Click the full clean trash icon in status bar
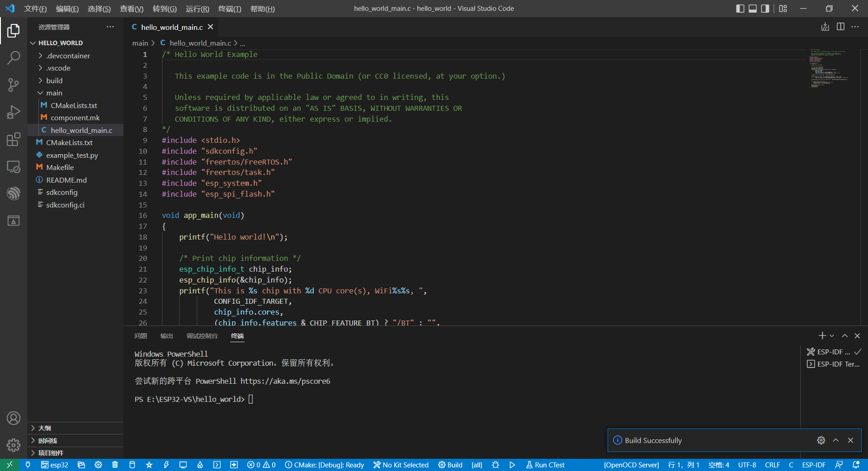The width and height of the screenshot is (868, 471). [x=115, y=465]
